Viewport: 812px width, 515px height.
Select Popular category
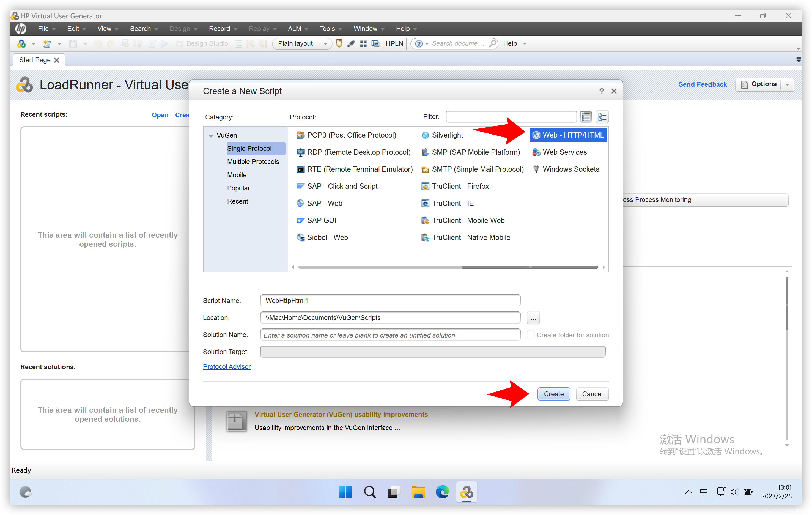[x=238, y=188]
